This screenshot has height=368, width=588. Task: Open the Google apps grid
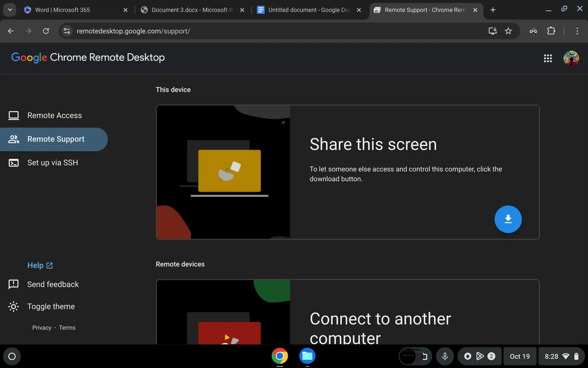[548, 58]
